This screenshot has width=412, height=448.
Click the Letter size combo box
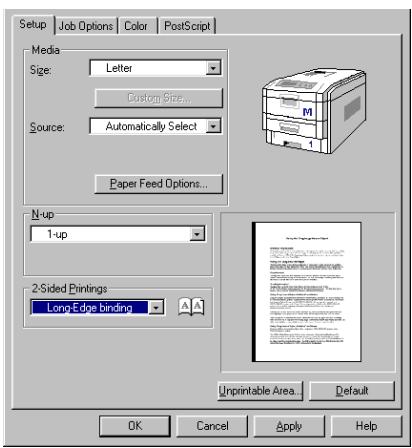tap(156, 68)
